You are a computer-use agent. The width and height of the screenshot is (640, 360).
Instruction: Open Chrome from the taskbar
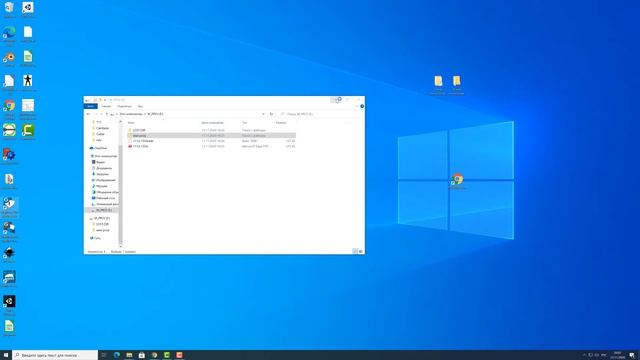[154, 355]
